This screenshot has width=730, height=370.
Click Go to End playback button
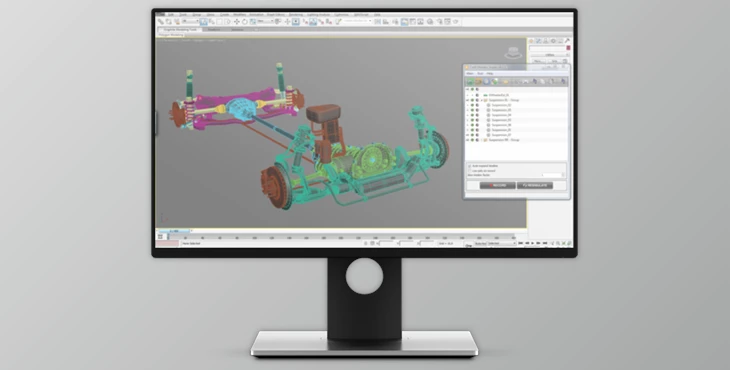(545, 243)
